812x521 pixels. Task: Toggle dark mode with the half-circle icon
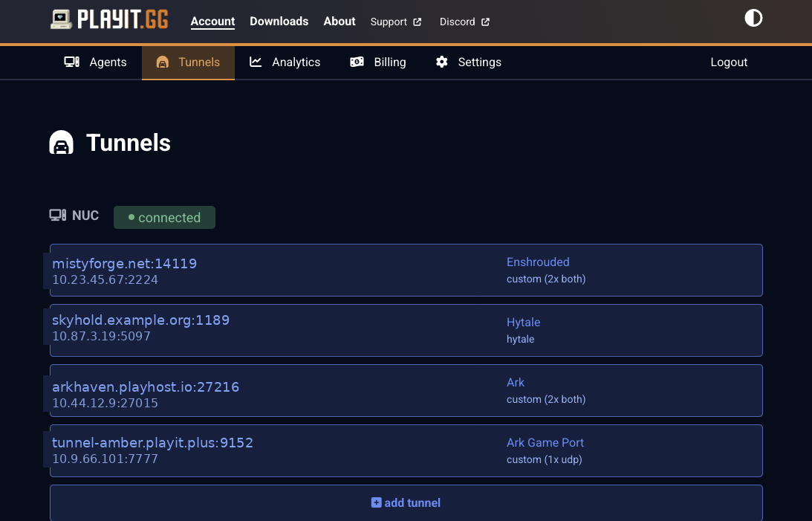tap(753, 17)
